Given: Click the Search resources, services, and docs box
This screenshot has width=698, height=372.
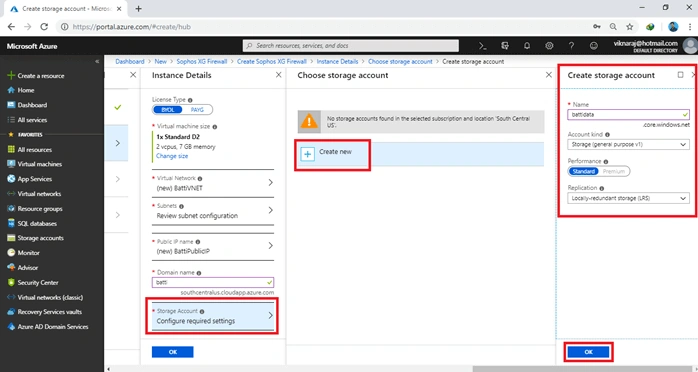Looking at the screenshot, I should coord(351,45).
